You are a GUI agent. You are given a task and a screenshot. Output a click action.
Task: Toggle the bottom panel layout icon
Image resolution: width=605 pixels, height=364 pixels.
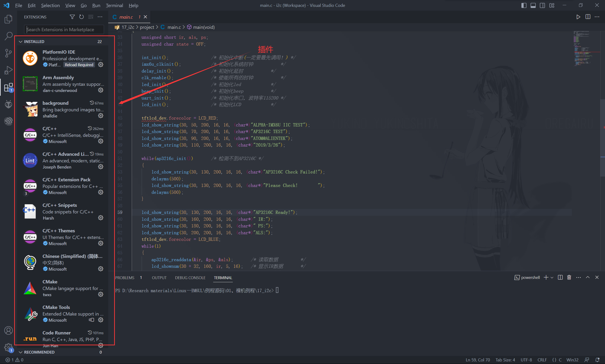533,5
